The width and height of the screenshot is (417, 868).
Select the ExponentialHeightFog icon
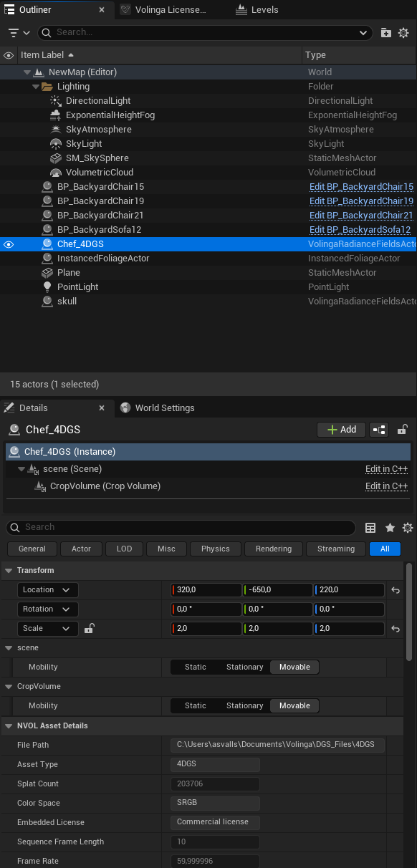click(56, 115)
